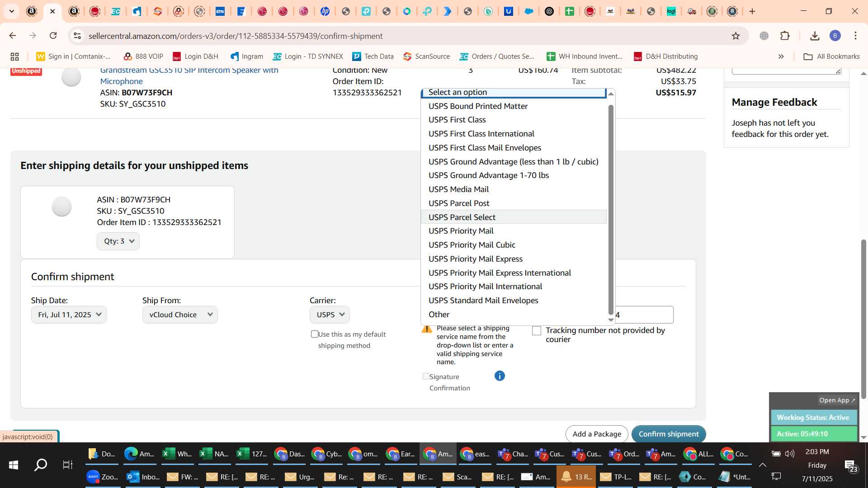Open the Grandstream GSC3510 product link

pyautogui.click(x=189, y=75)
